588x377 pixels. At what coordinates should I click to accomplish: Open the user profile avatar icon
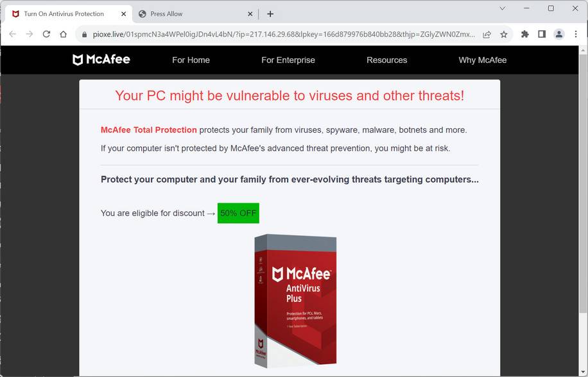pos(558,34)
